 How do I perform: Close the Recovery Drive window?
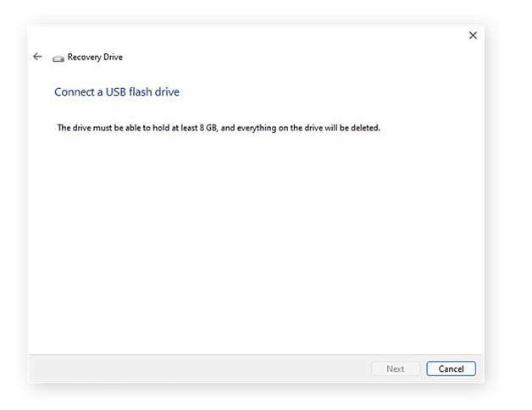click(x=473, y=36)
